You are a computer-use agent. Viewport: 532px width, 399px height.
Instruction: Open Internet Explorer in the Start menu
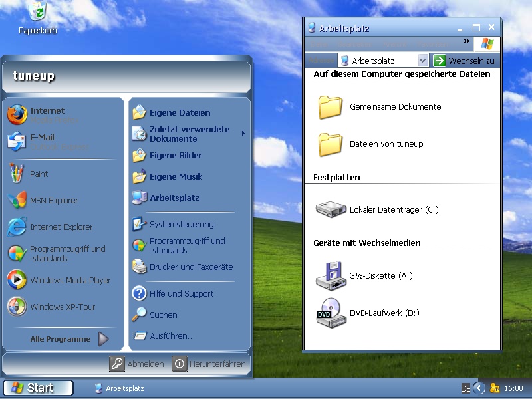pyautogui.click(x=63, y=227)
